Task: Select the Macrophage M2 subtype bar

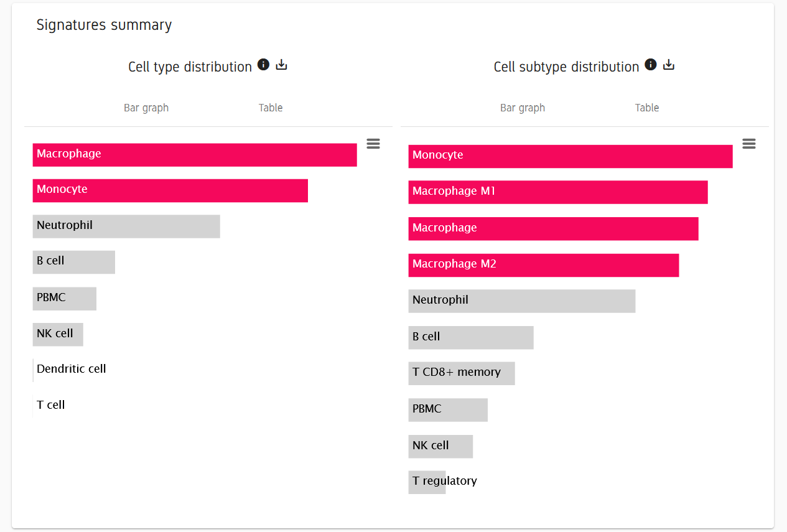Action: [x=543, y=265]
